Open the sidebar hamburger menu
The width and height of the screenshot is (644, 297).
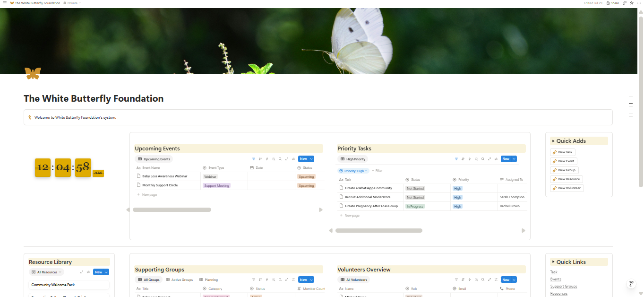pos(4,3)
